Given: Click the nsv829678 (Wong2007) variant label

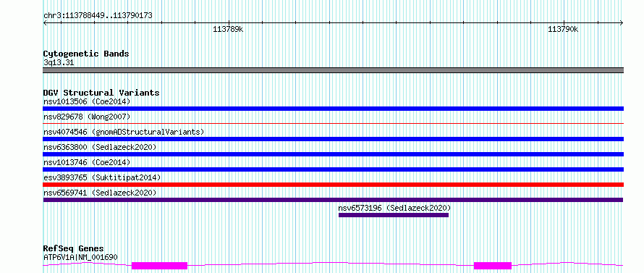Looking at the screenshot, I should (87, 117).
